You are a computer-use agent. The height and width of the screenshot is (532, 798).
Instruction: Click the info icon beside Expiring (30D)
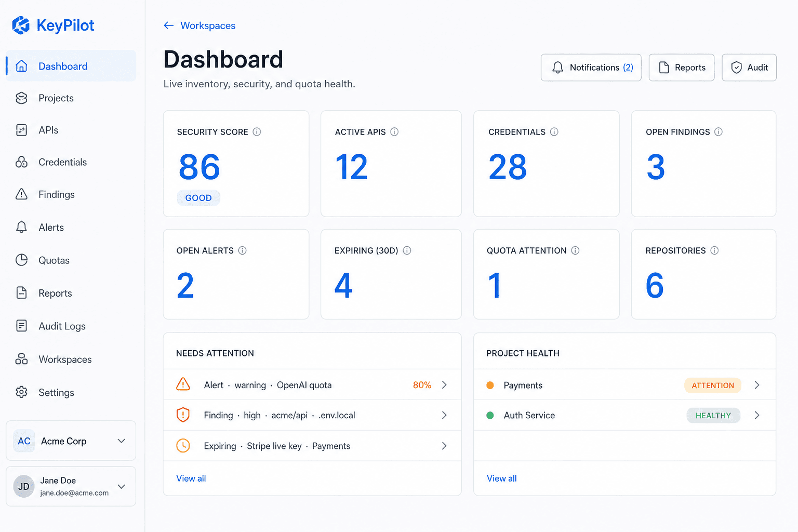(407, 250)
